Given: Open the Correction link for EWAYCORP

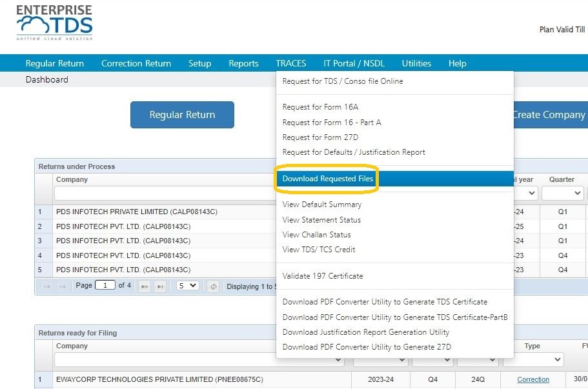Looking at the screenshot, I should point(533,379).
